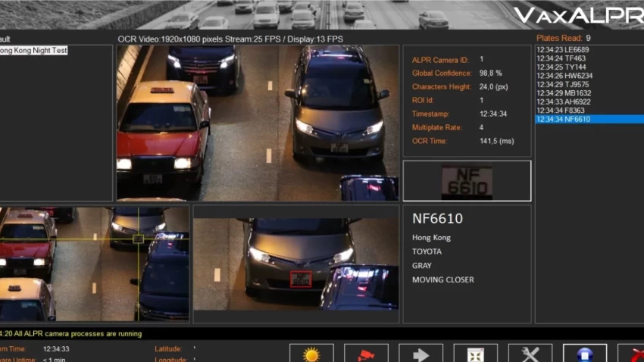Select the AH6922 plate entry
The image size is (644, 362).
tap(563, 101)
